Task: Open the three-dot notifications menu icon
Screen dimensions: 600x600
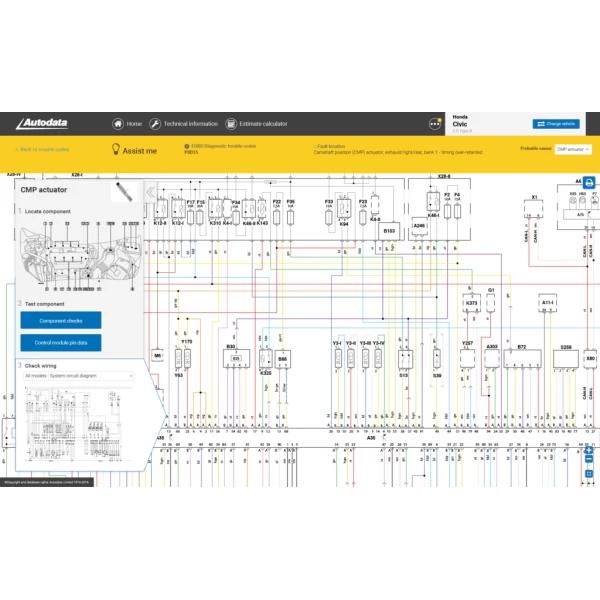Action: tap(435, 124)
